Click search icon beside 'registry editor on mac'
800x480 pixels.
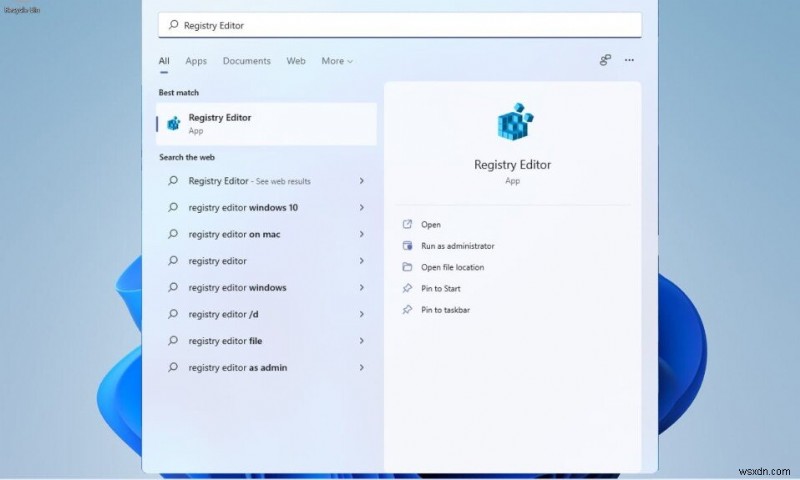pyautogui.click(x=173, y=234)
